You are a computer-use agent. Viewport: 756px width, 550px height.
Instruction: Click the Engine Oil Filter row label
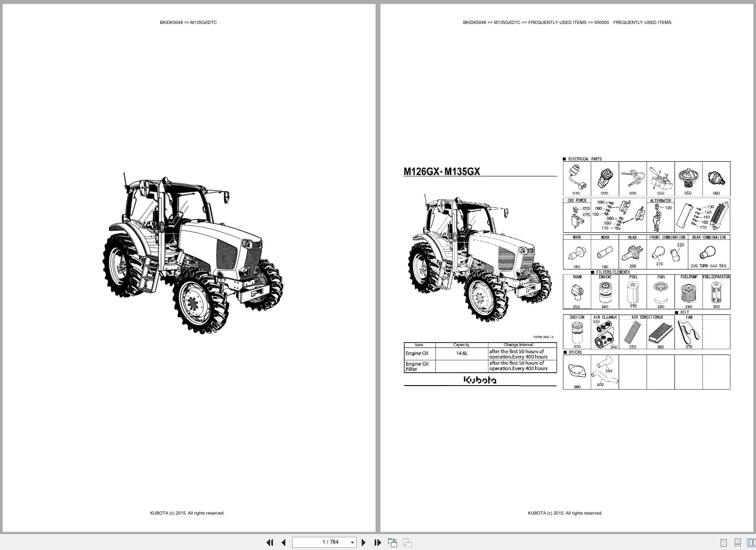(417, 366)
